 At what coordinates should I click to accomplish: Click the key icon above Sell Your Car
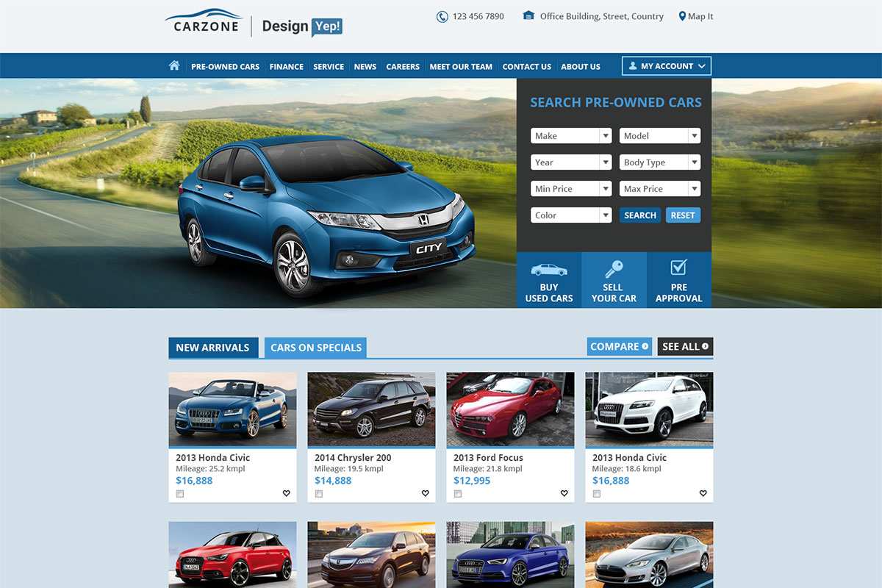614,268
